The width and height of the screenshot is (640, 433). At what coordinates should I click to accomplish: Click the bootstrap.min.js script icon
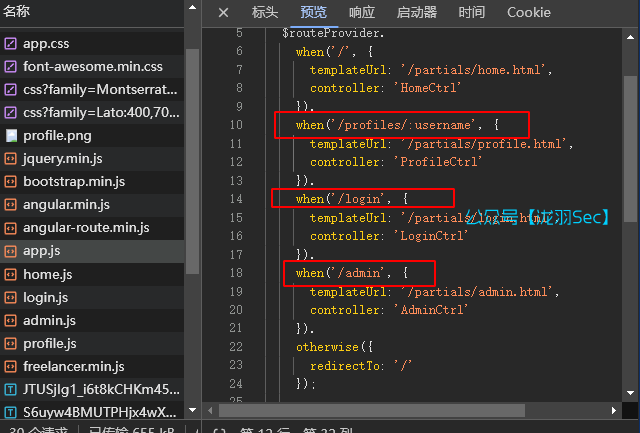pyautogui.click(x=11, y=182)
